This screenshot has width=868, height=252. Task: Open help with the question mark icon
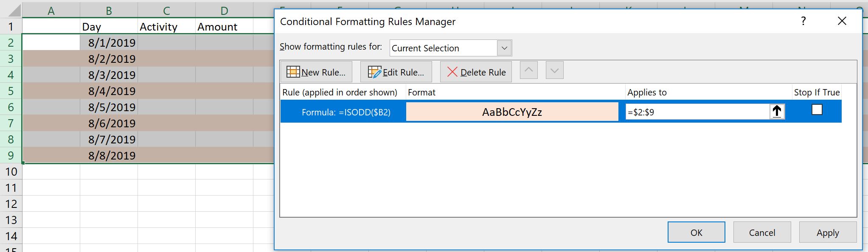point(803,21)
